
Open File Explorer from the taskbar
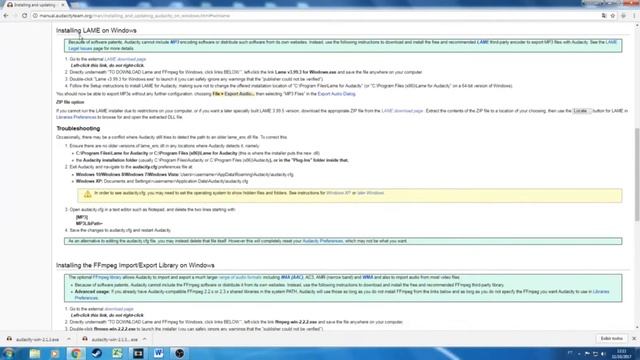pos(35,353)
